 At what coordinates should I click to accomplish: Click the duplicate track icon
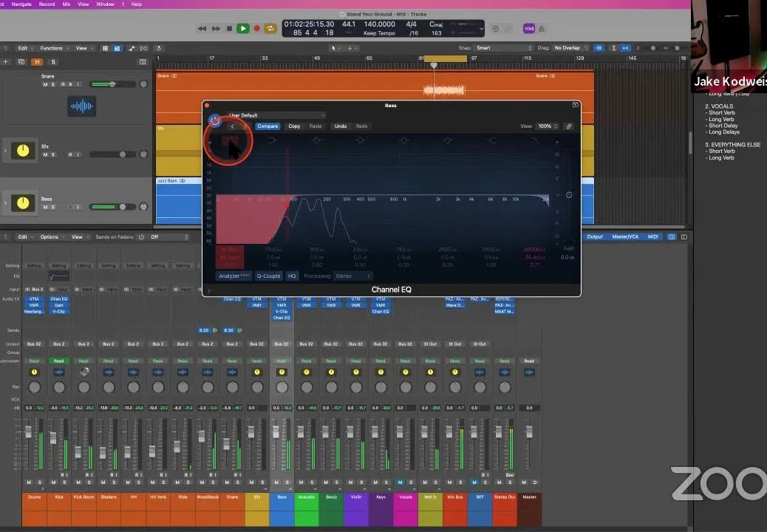click(21, 62)
